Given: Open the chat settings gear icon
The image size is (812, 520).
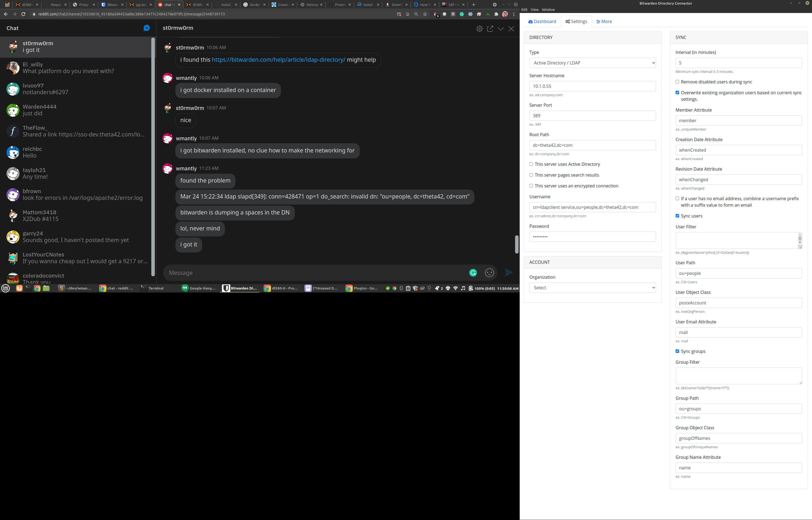Looking at the screenshot, I should [479, 29].
